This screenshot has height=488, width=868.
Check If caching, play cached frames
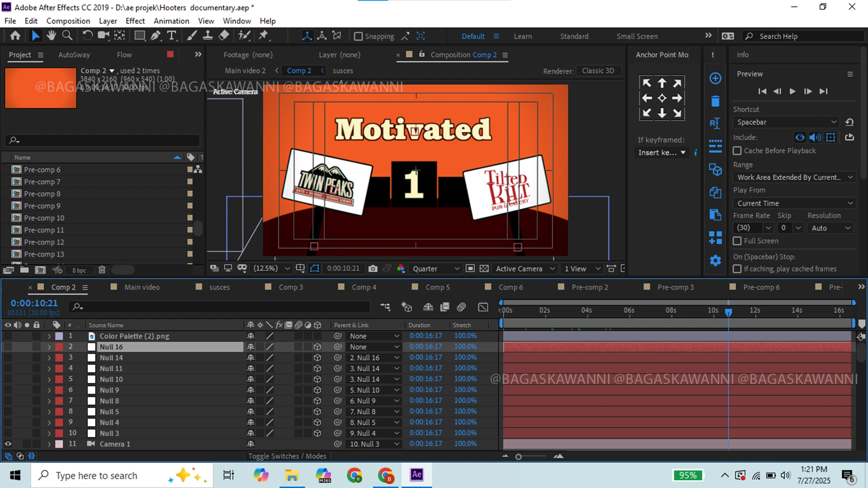(737, 269)
